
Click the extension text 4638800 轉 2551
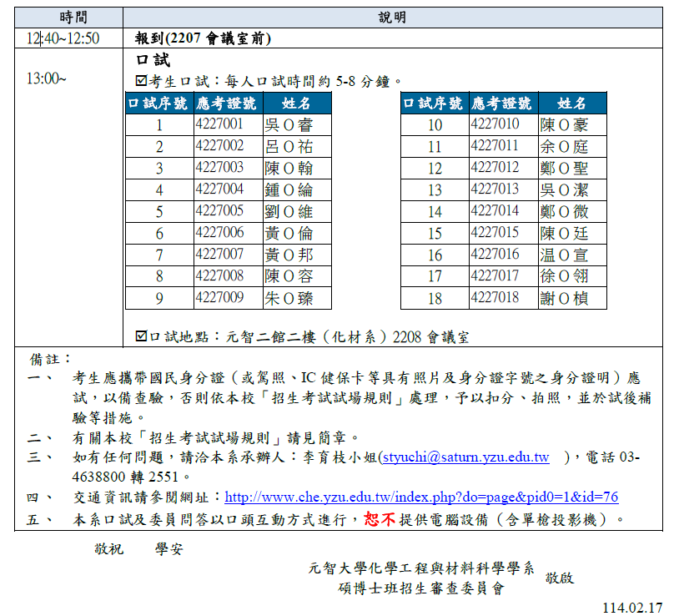(125, 477)
